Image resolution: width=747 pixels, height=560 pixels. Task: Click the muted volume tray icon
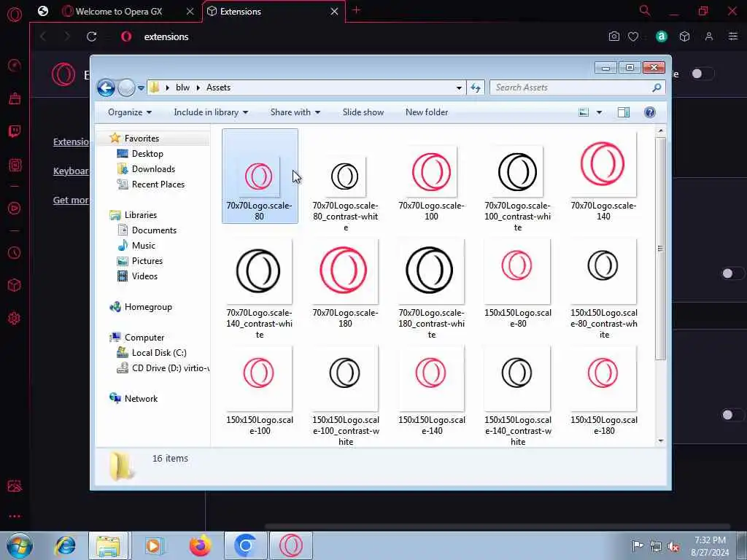click(673, 547)
